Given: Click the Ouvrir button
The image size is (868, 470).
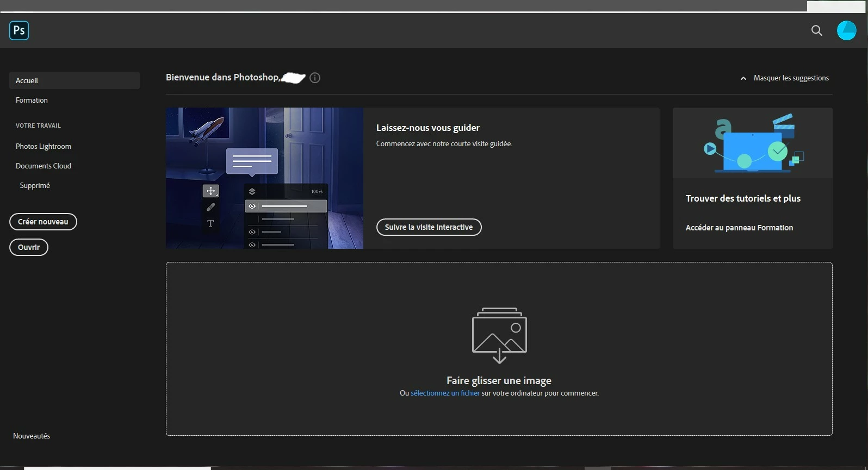Looking at the screenshot, I should pos(29,247).
